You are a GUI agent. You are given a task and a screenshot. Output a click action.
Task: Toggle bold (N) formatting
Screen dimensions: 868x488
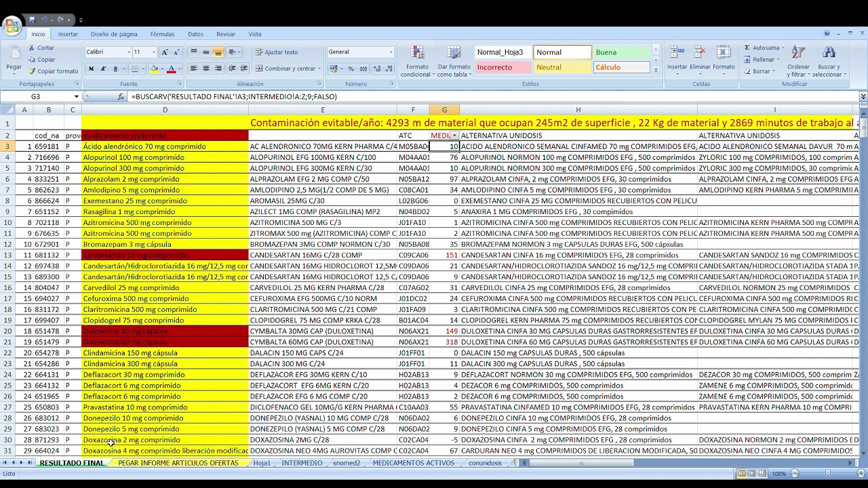[x=91, y=68]
